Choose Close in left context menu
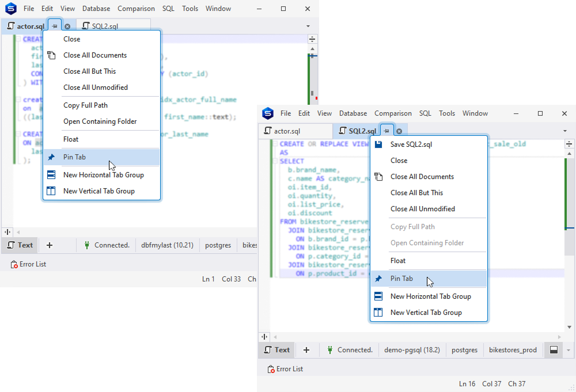The image size is (576, 392). click(102, 39)
